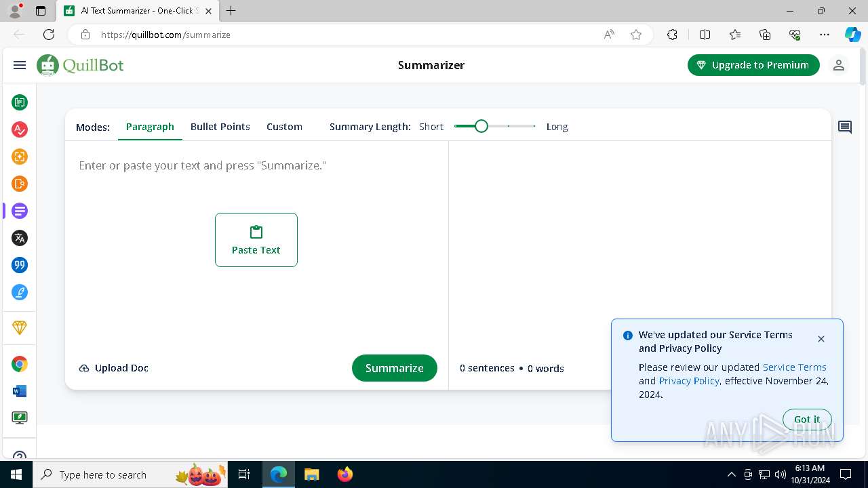Click the 0 sentences counter text

point(487,368)
